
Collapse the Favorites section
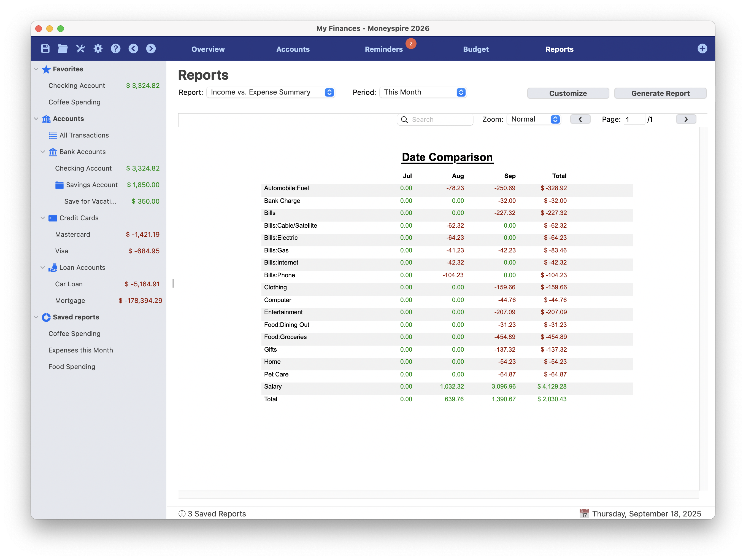coord(36,69)
